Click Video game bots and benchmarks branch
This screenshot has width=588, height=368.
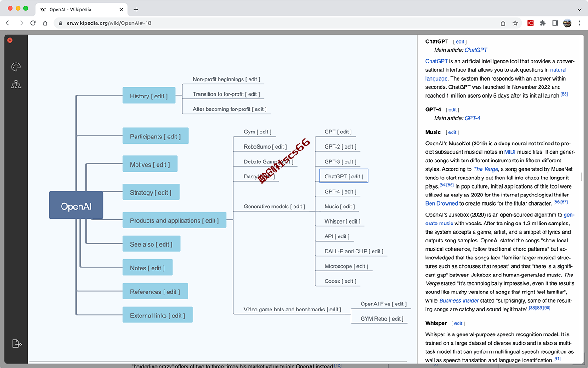click(292, 310)
